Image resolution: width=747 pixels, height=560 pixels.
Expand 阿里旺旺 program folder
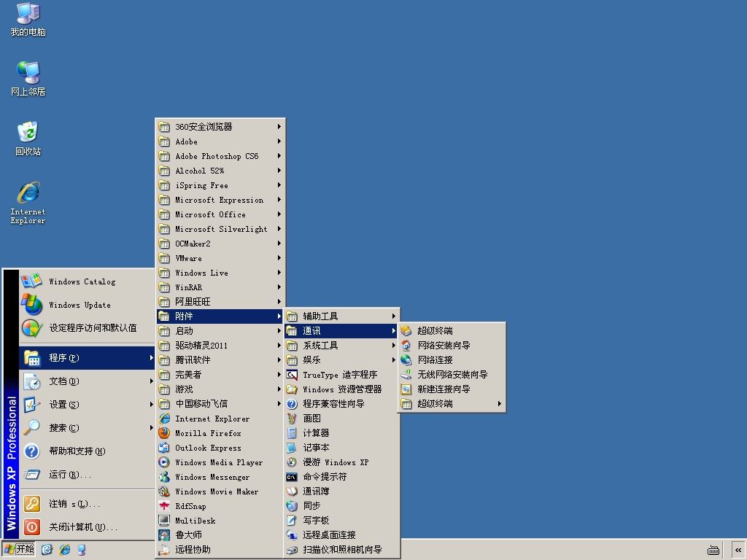(x=220, y=302)
